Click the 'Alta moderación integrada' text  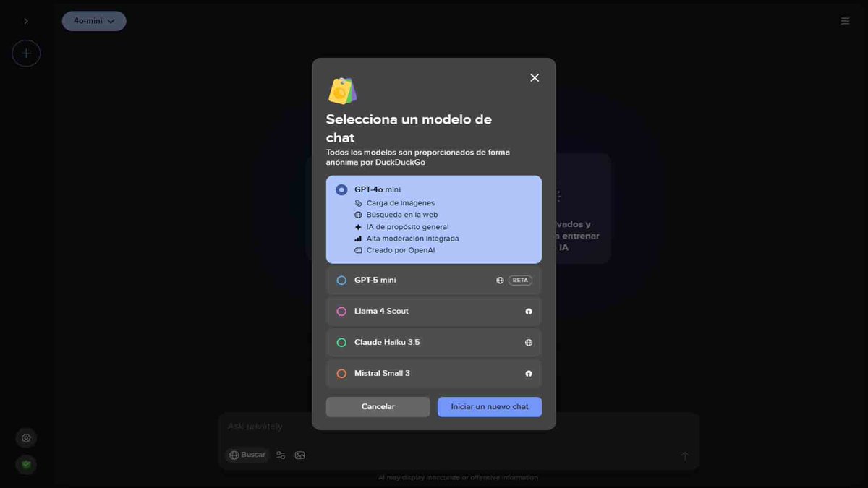pos(412,239)
